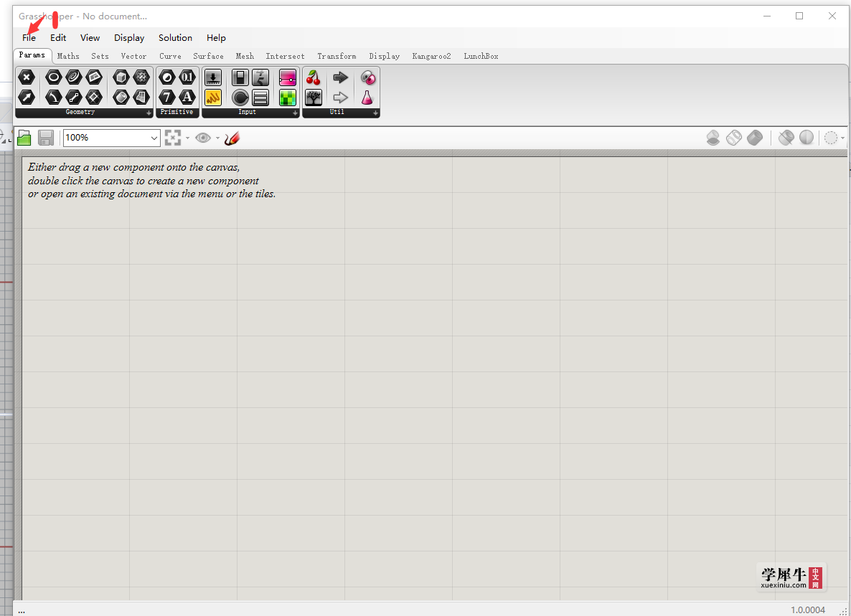Pick the green checkered Colour Swatch icon
Image resolution: width=851 pixels, height=616 pixels.
pos(288,97)
